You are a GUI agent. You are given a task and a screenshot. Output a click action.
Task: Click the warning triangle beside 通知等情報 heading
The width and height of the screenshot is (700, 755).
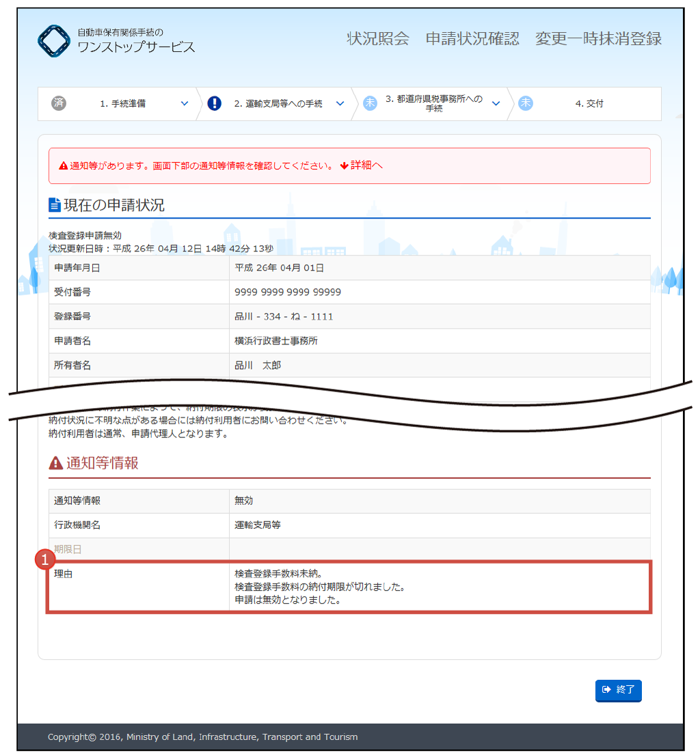(x=56, y=463)
